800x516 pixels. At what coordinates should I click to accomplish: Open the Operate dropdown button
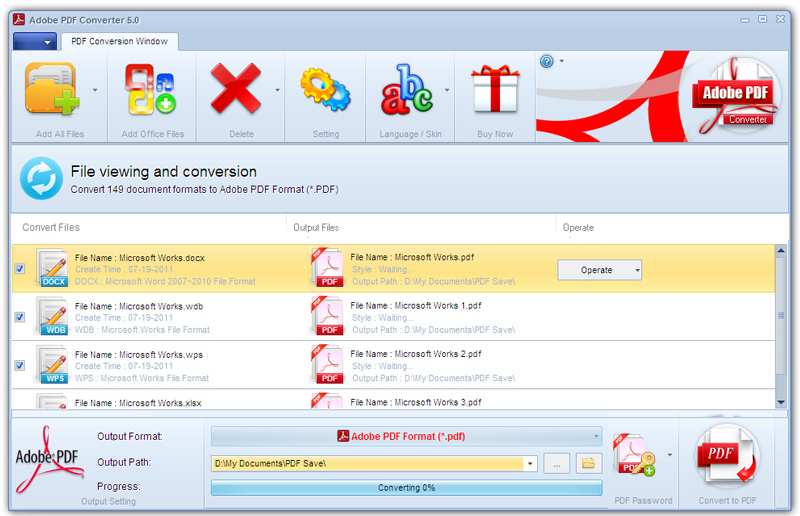[599, 270]
